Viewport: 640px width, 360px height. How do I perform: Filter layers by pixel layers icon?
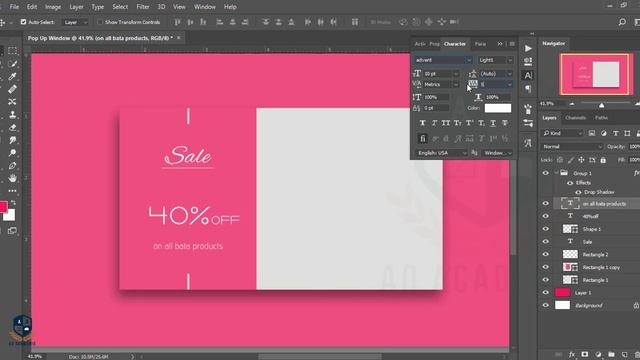point(592,133)
